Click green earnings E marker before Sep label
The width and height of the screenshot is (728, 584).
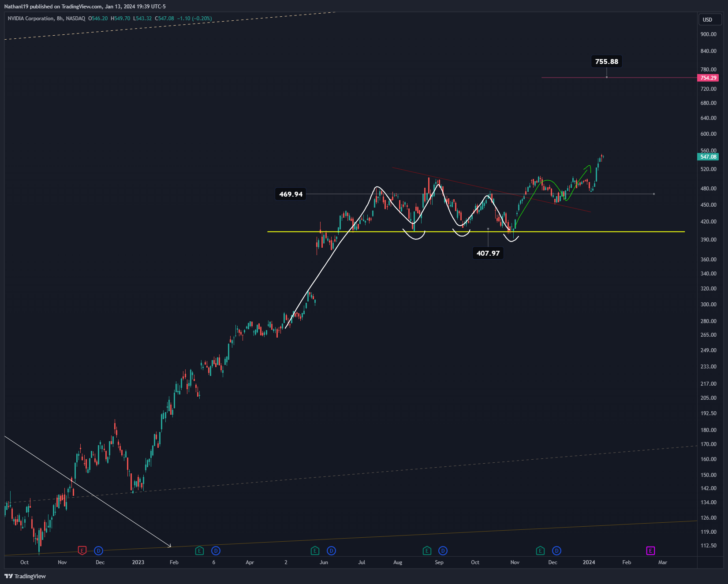pyautogui.click(x=427, y=551)
